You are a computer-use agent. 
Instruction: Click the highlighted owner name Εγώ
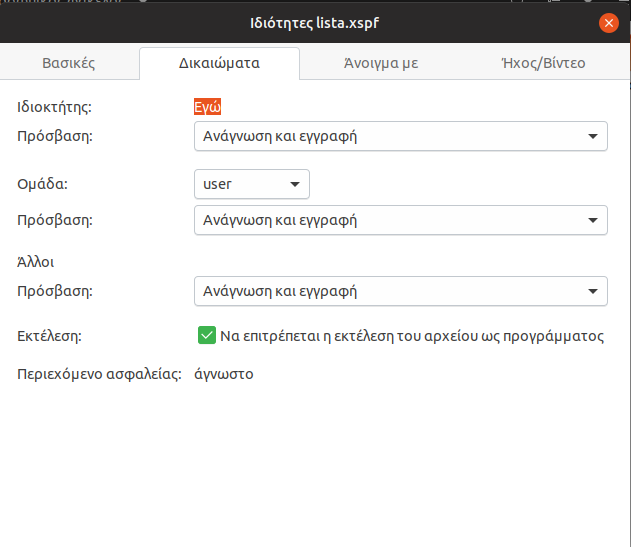tap(207, 107)
